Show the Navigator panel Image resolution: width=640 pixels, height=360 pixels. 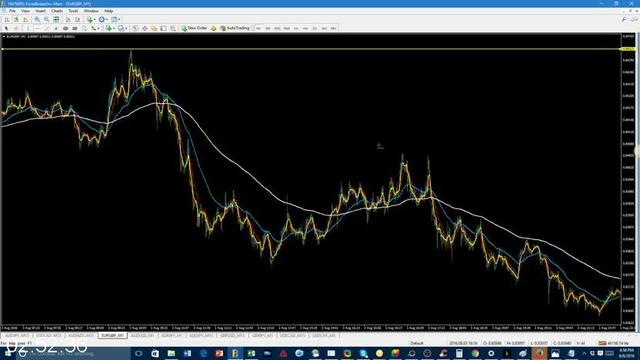pyautogui.click(x=154, y=28)
